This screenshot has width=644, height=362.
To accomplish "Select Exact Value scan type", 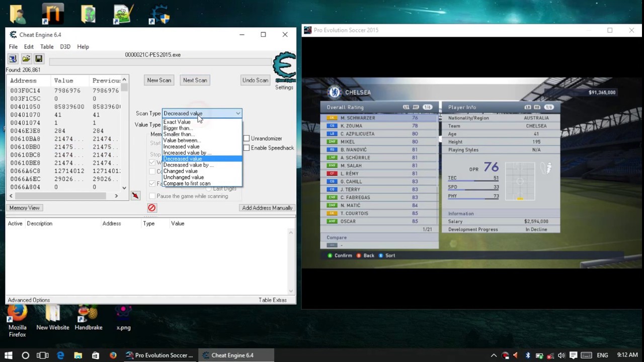I will 202,122.
